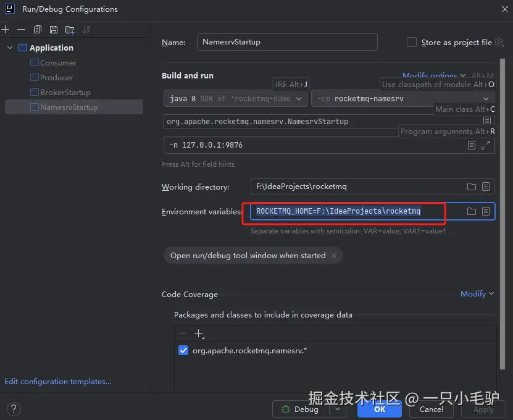
Task: Click 'Packages and classes to include' label
Action: point(263,315)
